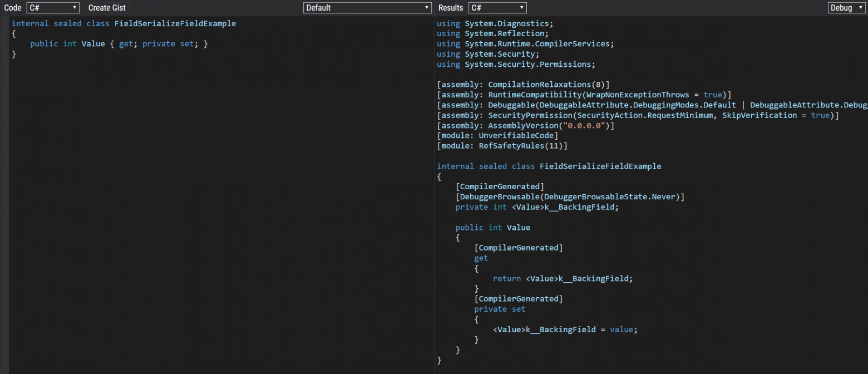Click 'private set' in results pane
The height and width of the screenshot is (374, 868).
(500, 309)
